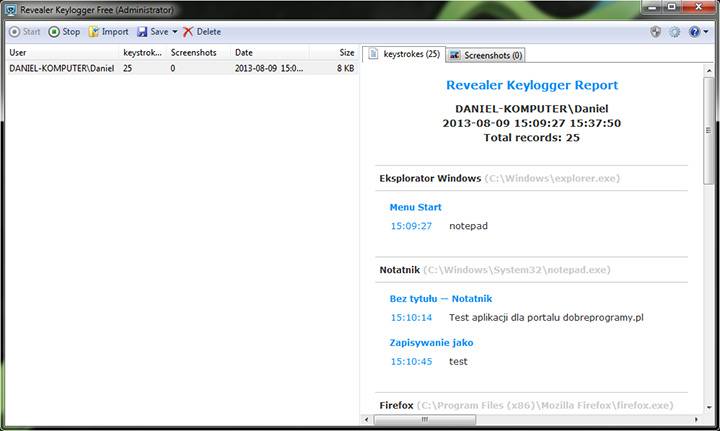
Task: Click the application icon in title bar
Action: [x=11, y=10]
